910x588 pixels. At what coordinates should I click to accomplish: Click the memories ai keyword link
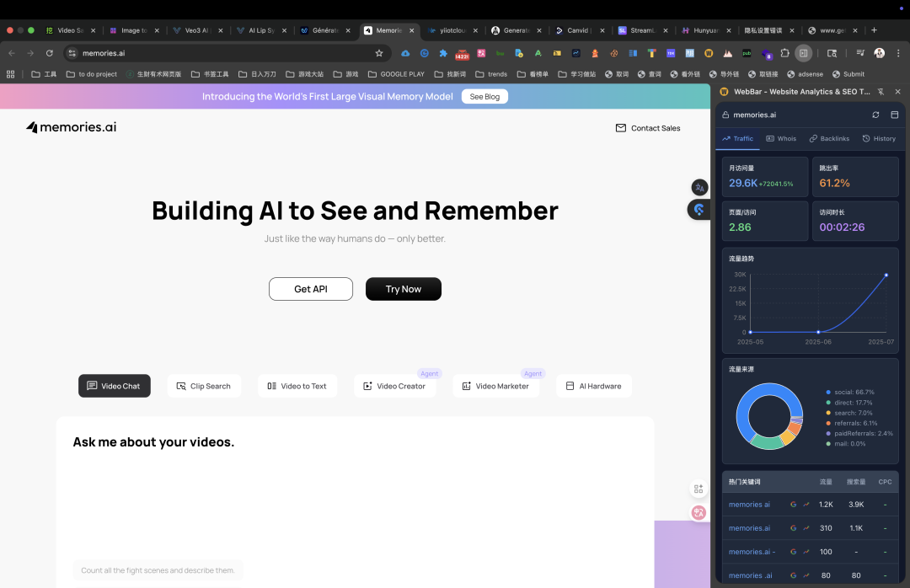tap(749, 505)
